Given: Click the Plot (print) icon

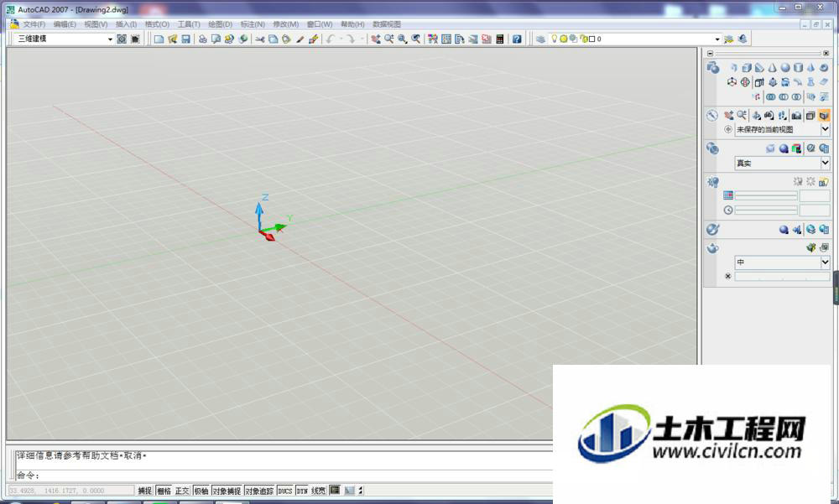Looking at the screenshot, I should click(x=202, y=39).
